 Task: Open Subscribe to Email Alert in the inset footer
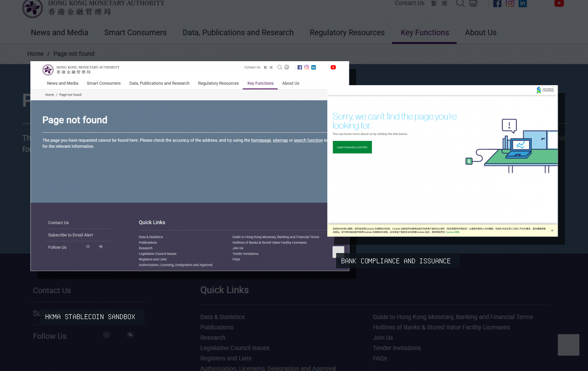[x=71, y=235]
